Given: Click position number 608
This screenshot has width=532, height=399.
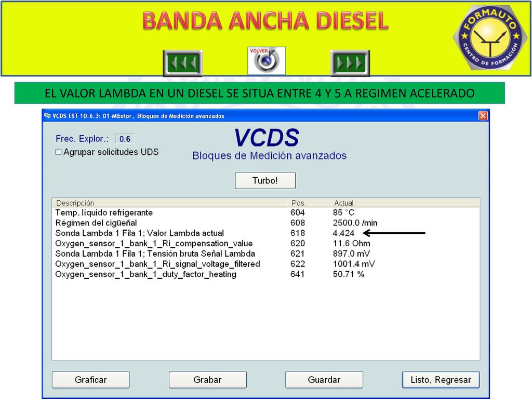Looking at the screenshot, I should [298, 223].
